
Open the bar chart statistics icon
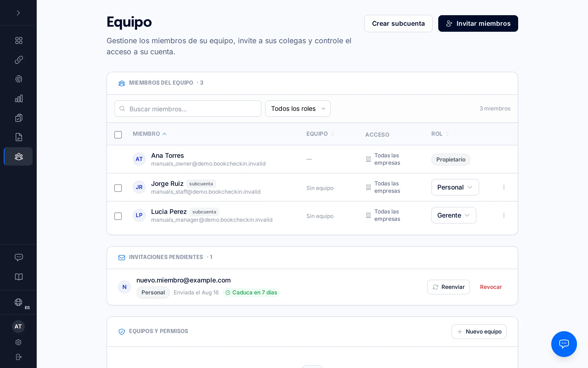coord(19,99)
